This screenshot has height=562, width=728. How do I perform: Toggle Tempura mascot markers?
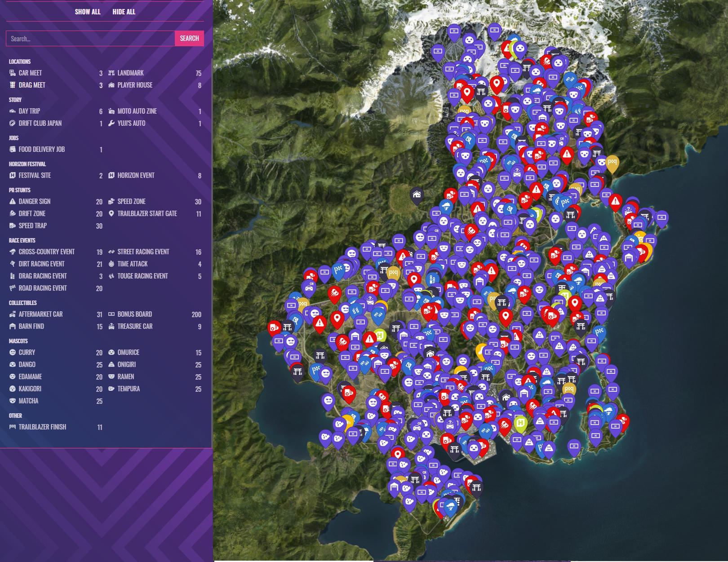[x=155, y=389]
